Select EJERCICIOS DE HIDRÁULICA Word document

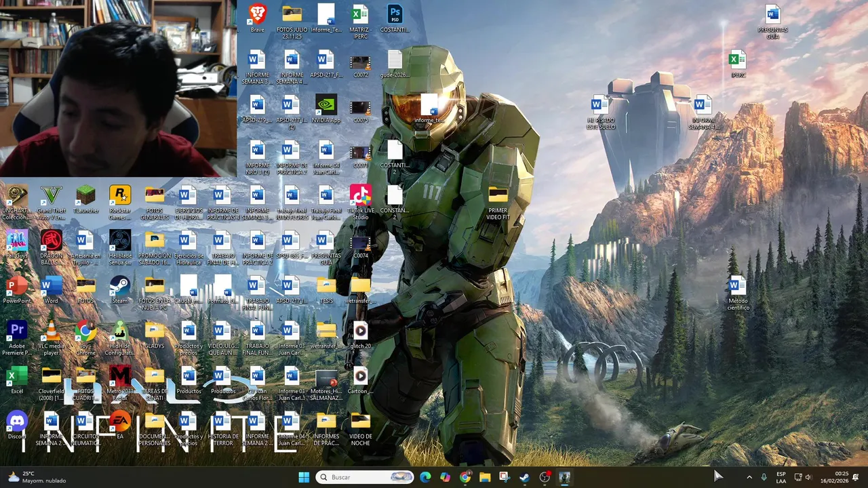[x=189, y=203]
